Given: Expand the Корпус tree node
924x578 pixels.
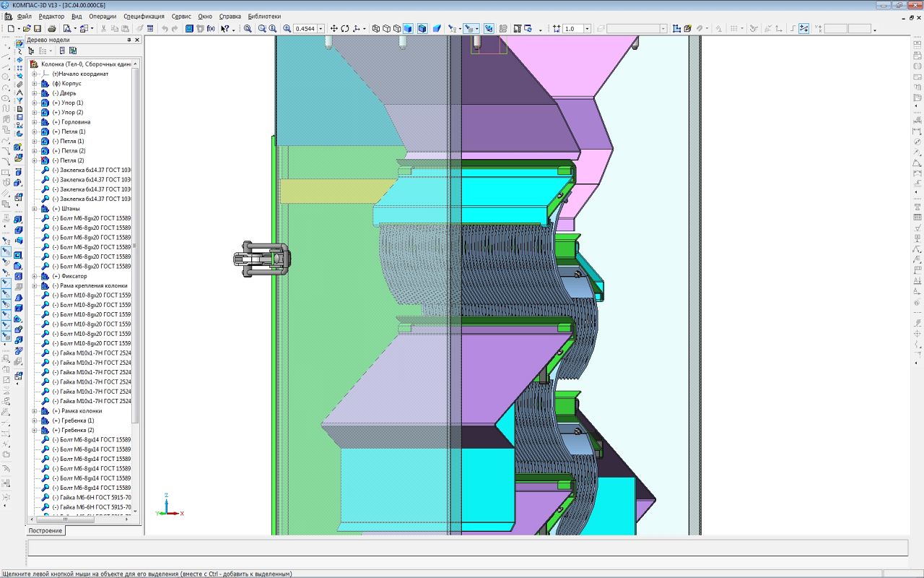Looking at the screenshot, I should (34, 84).
